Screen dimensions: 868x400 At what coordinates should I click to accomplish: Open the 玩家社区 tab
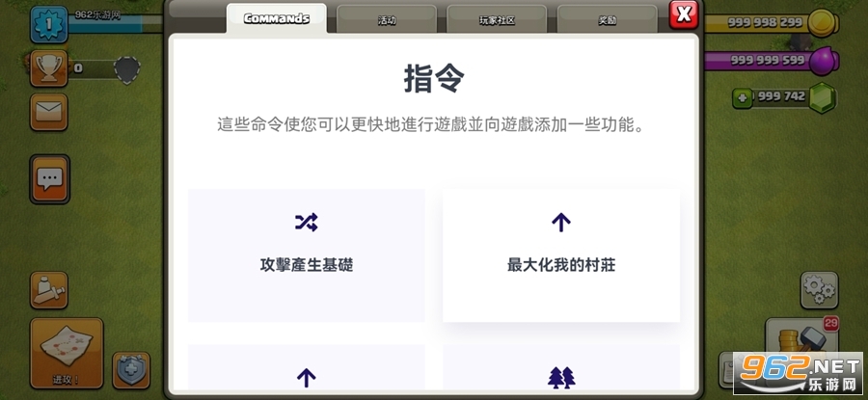[x=497, y=20]
